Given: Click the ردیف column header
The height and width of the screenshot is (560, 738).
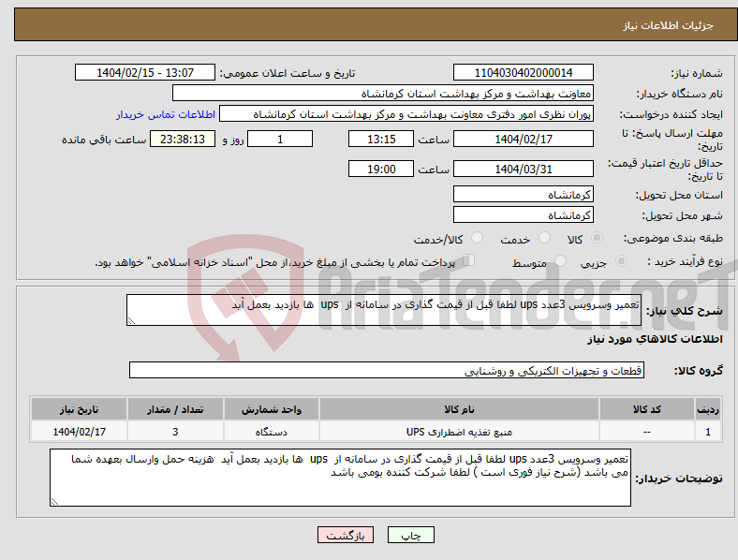Looking at the screenshot, I should (x=708, y=409).
